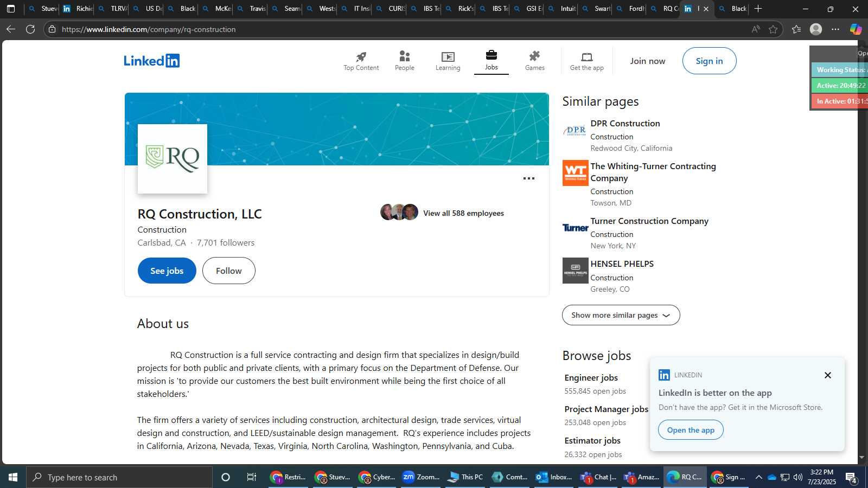Add this page to favorites star
The height and width of the screenshot is (488, 868).
pos(773,29)
